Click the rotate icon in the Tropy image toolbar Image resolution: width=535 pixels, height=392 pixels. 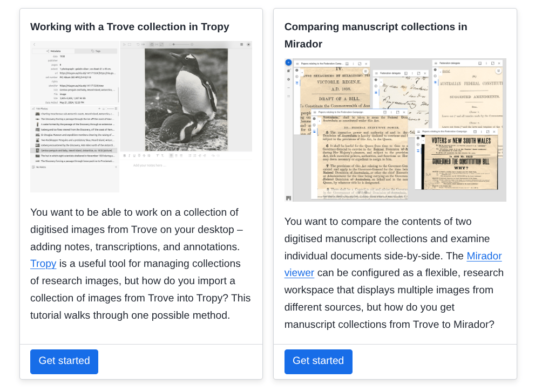point(138,44)
